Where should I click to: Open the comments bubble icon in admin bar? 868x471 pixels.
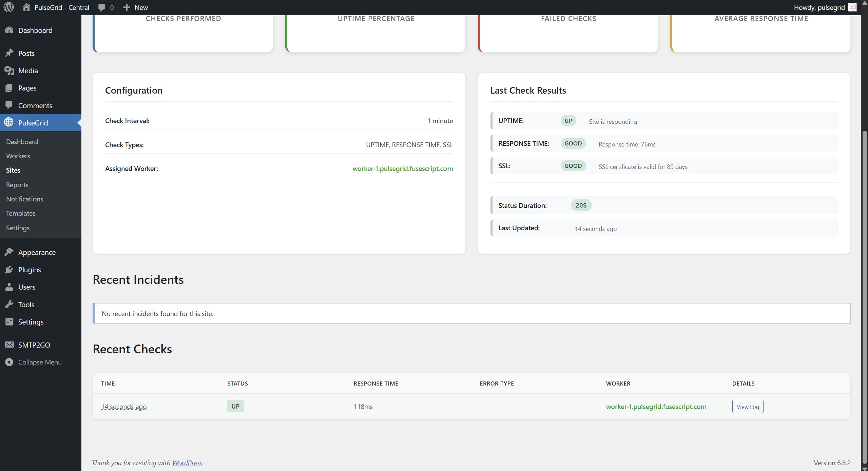[101, 7]
